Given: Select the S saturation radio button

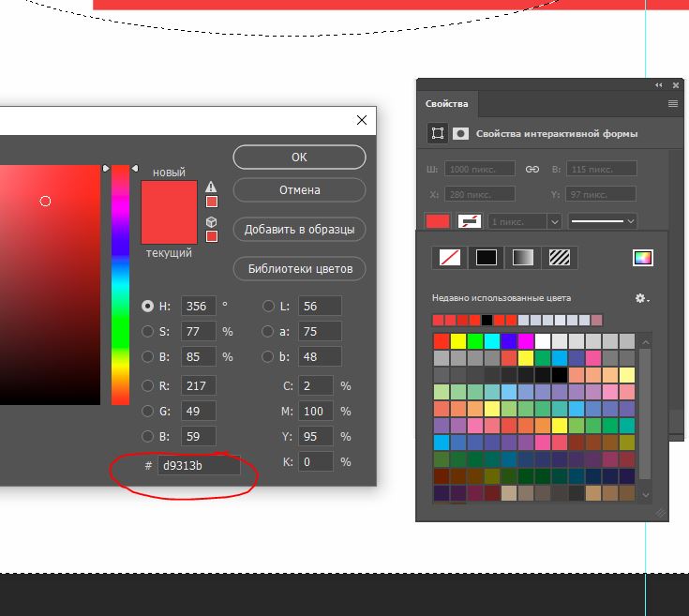Looking at the screenshot, I should pos(147,331).
